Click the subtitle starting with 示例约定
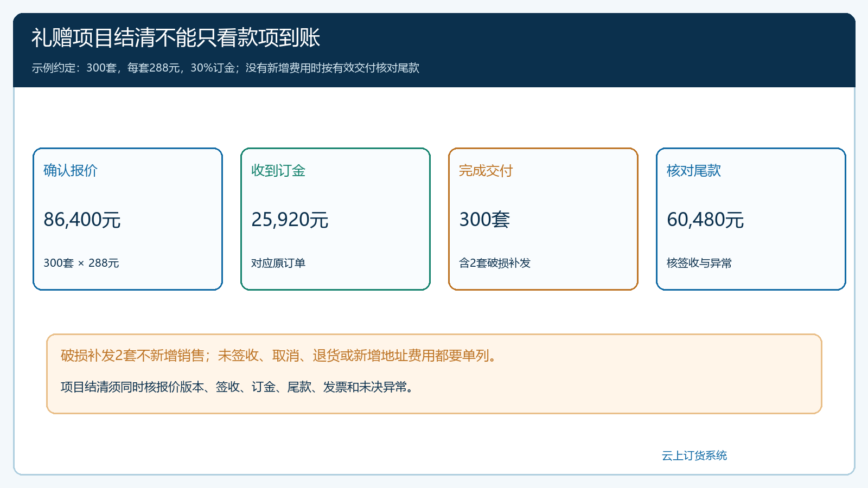868x488 pixels. click(225, 68)
